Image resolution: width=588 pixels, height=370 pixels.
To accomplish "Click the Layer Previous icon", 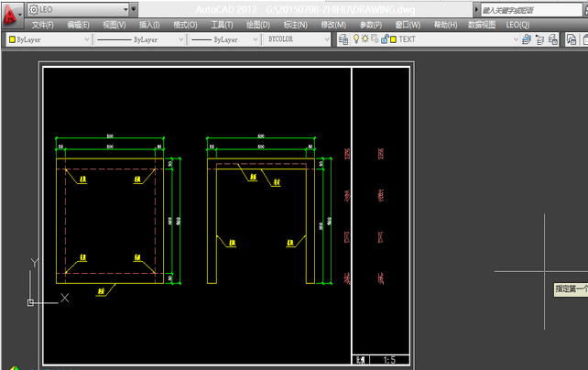I will click(540, 39).
